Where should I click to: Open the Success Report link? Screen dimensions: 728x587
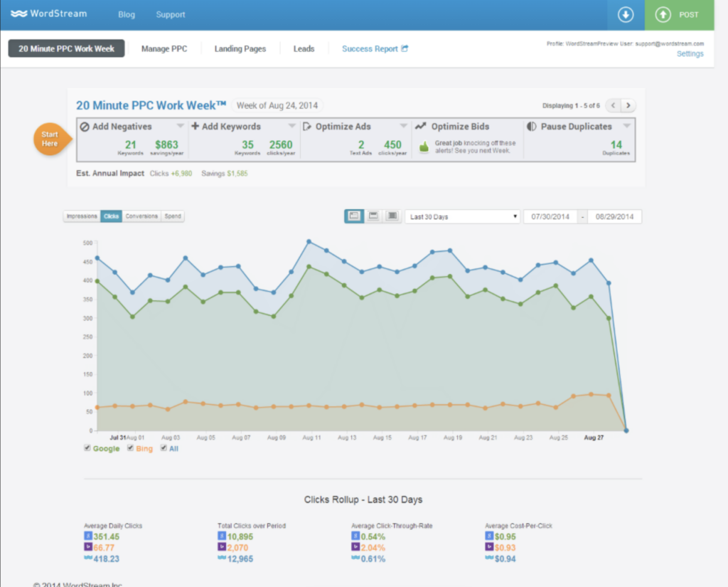(x=370, y=48)
